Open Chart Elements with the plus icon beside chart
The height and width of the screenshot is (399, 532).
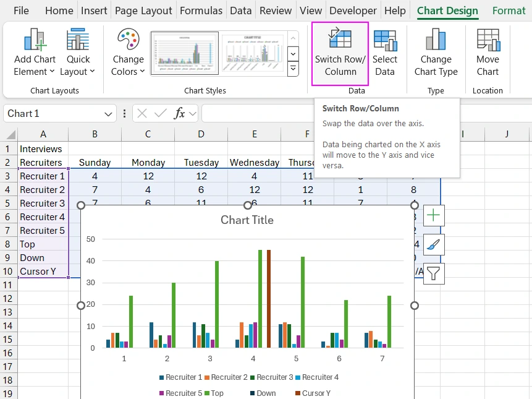point(433,215)
